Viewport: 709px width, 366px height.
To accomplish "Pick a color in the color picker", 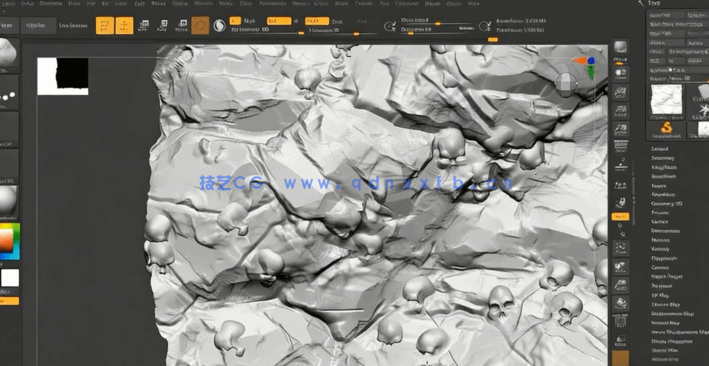I will 9,242.
